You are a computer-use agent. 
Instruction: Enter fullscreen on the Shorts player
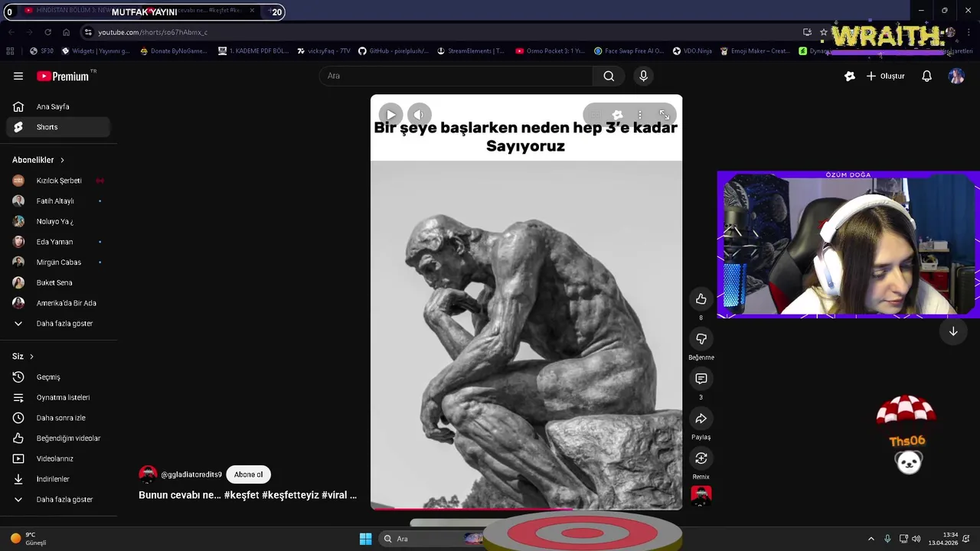click(x=664, y=115)
